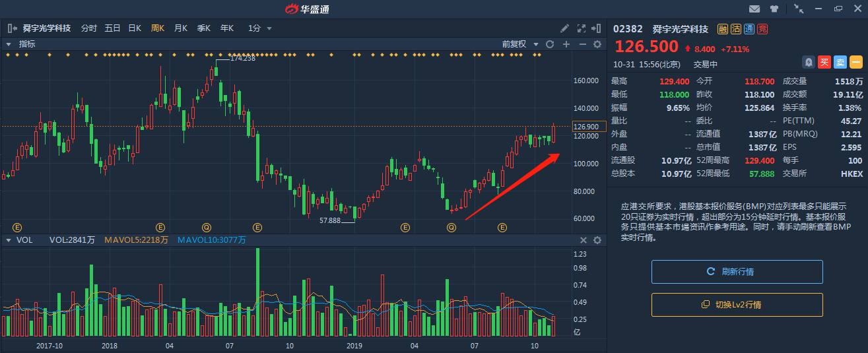Select the pencil drawing tool
The image size is (868, 353).
point(564,28)
